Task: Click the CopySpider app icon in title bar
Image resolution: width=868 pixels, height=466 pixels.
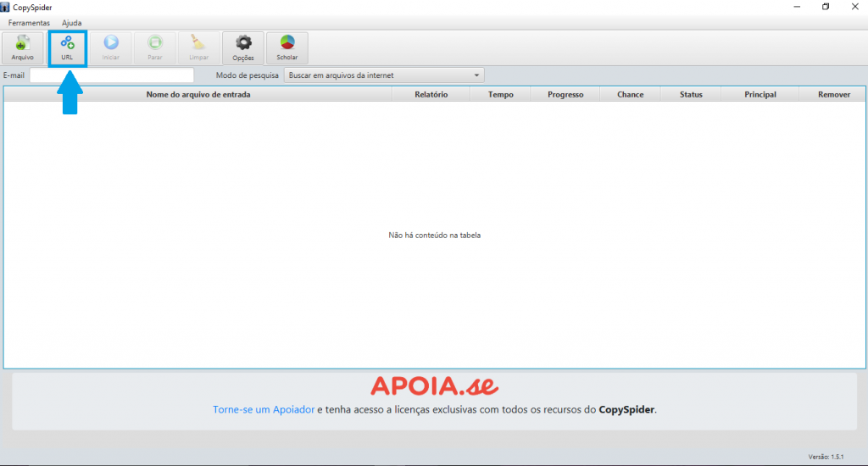Action: coord(5,7)
